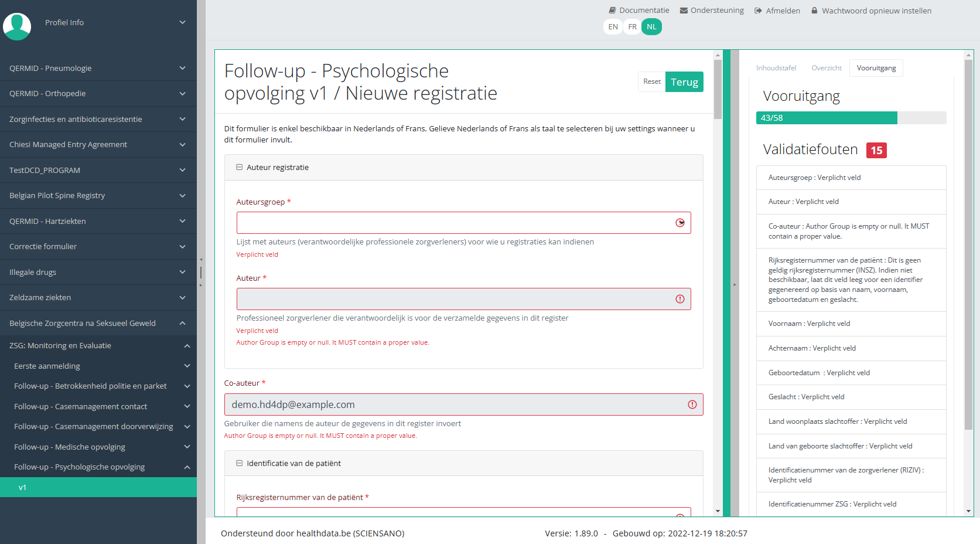Click the padlock icon for Wachtwoord opnieuw instellen

pos(814,11)
